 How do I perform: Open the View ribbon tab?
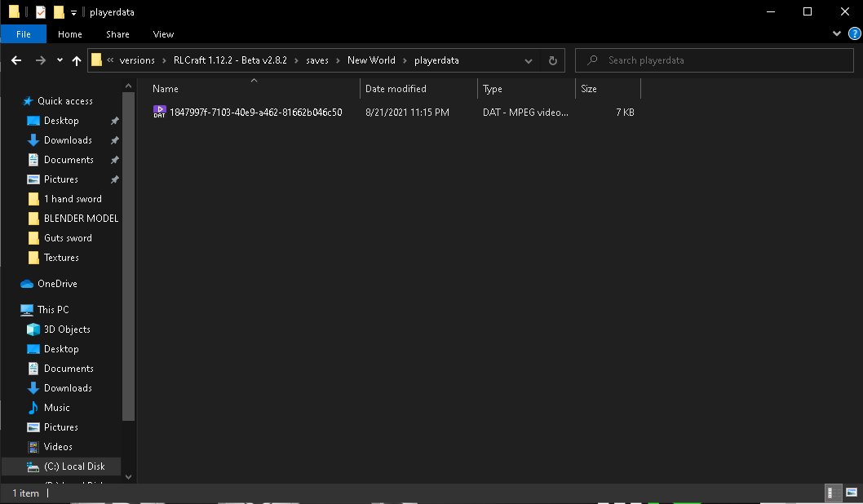click(x=163, y=34)
